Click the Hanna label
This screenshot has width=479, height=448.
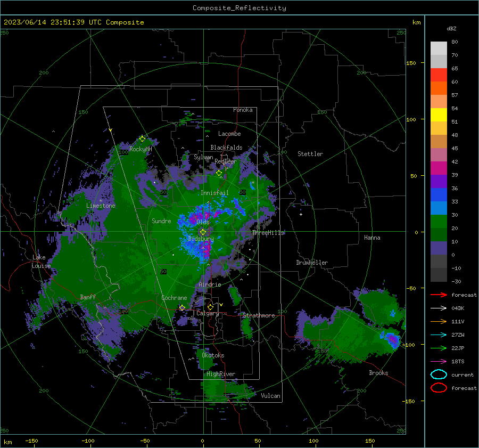coord(372,238)
